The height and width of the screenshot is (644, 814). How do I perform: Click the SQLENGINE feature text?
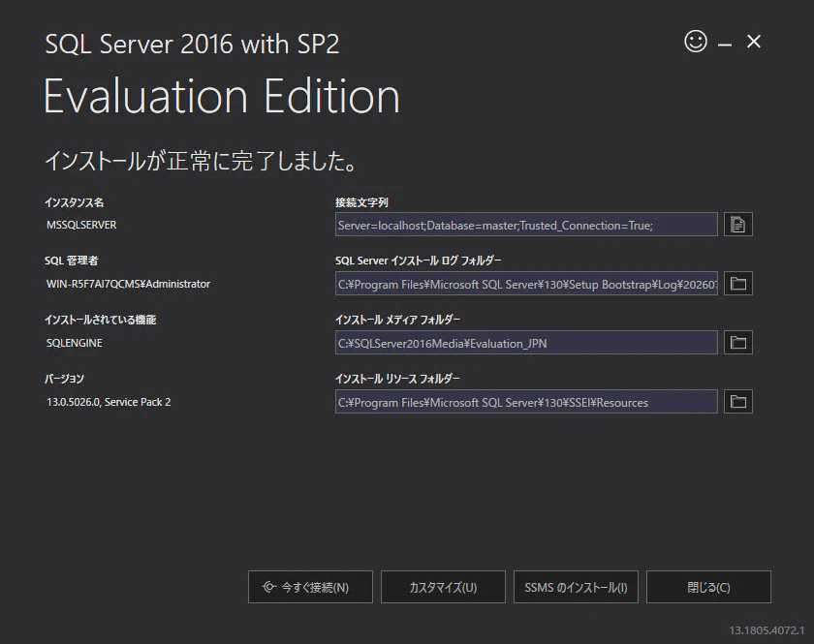[x=75, y=343]
